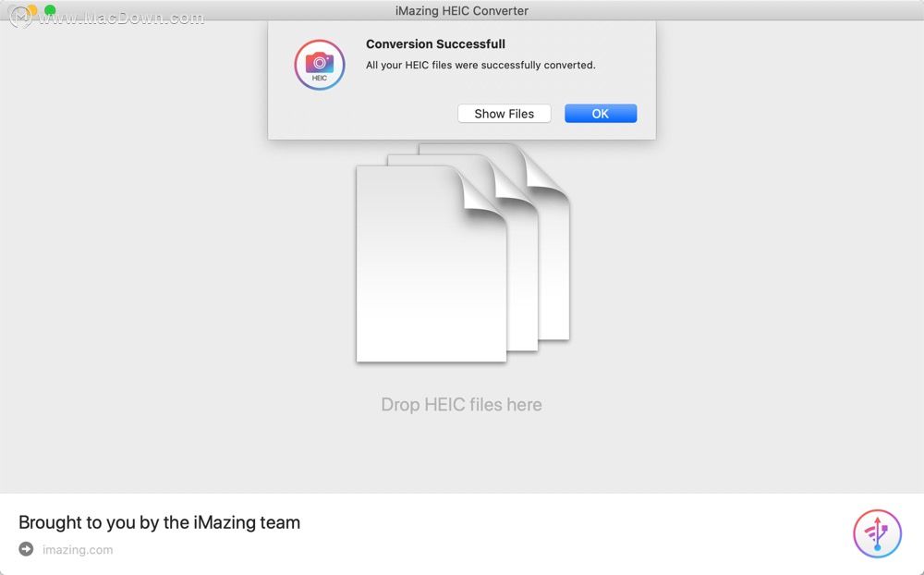Screen dimensions: 924x575
Task: Click the green zoom window button
Action: [x=50, y=10]
